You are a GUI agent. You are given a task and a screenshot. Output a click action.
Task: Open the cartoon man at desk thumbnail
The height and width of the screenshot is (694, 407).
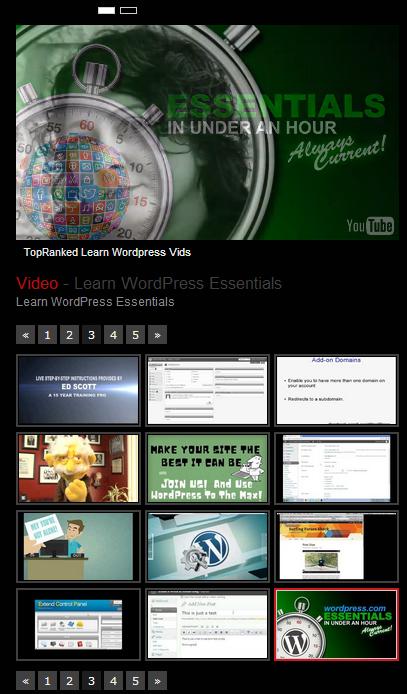click(x=78, y=546)
